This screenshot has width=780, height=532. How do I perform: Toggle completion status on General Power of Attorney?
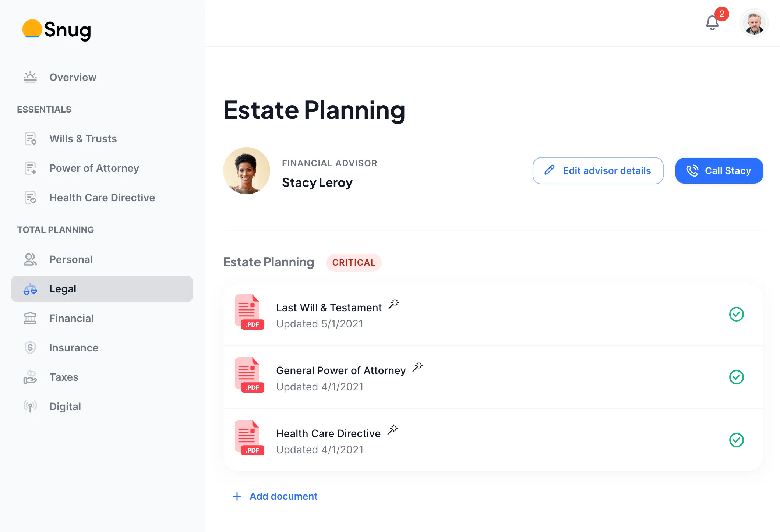tap(737, 377)
